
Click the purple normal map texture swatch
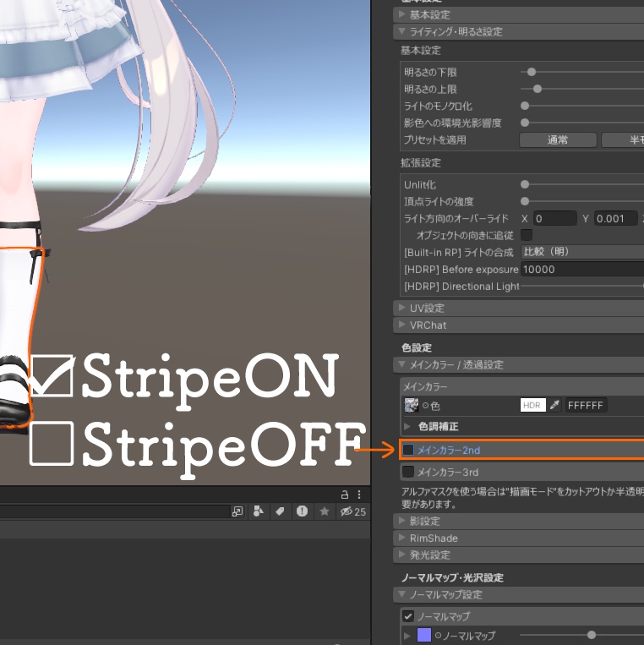click(424, 635)
